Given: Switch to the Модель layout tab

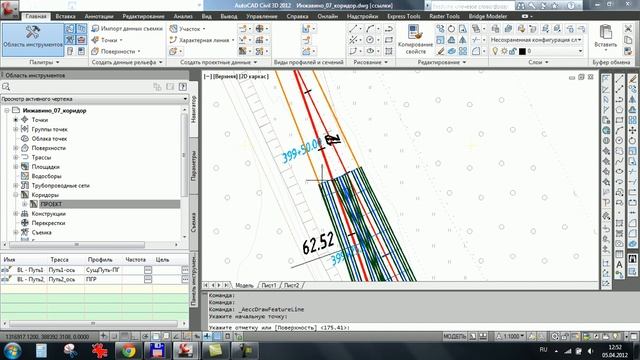Looking at the screenshot, I should pos(244,285).
